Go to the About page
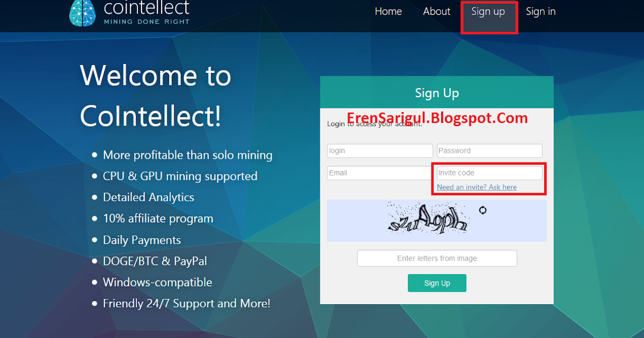 [436, 11]
